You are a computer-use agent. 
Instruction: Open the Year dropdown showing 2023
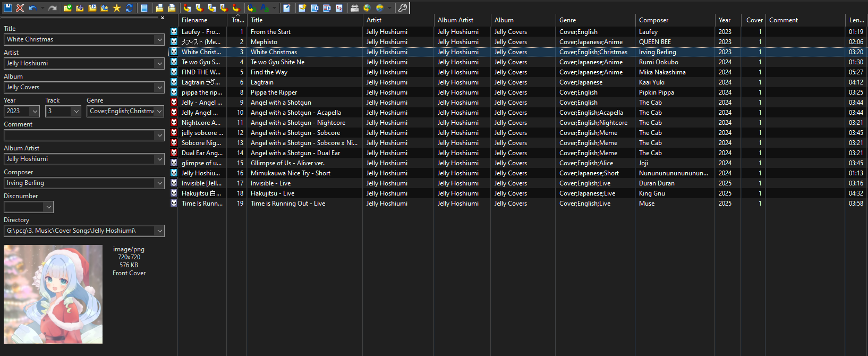click(35, 111)
